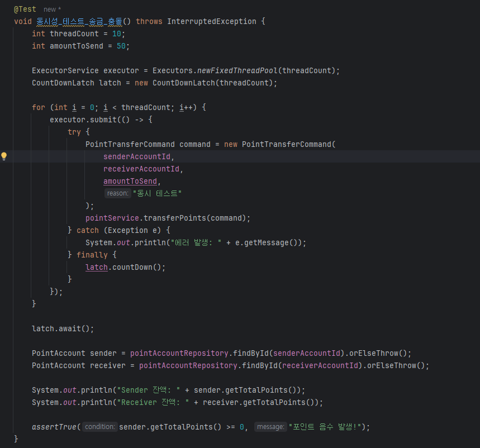This screenshot has height=448, width=480.
Task: Click the 'new *' author hint
Action: 53,9
